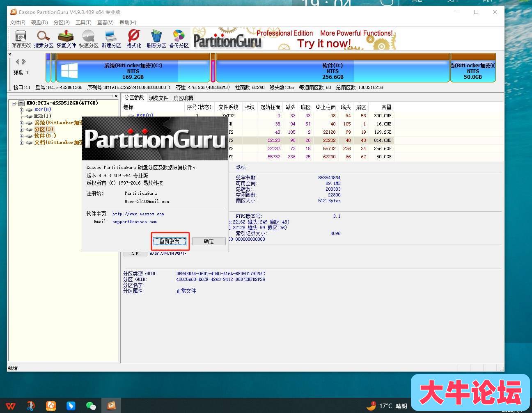Click the New Partition (新建分区) icon
This screenshot has height=413, width=532.
coord(111,39)
